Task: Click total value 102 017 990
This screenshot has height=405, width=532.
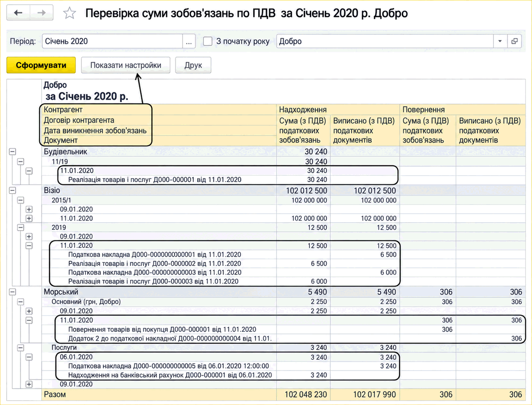Action: coord(375,394)
